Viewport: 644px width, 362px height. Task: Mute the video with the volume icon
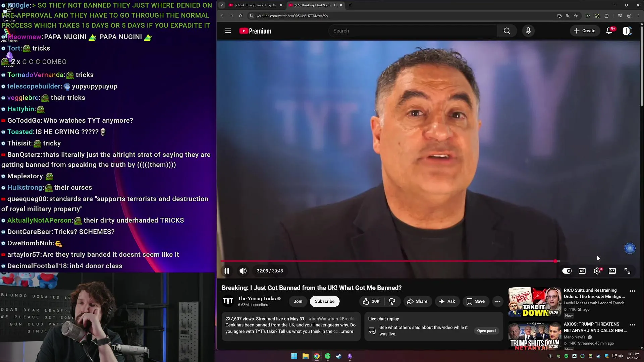[x=243, y=271]
